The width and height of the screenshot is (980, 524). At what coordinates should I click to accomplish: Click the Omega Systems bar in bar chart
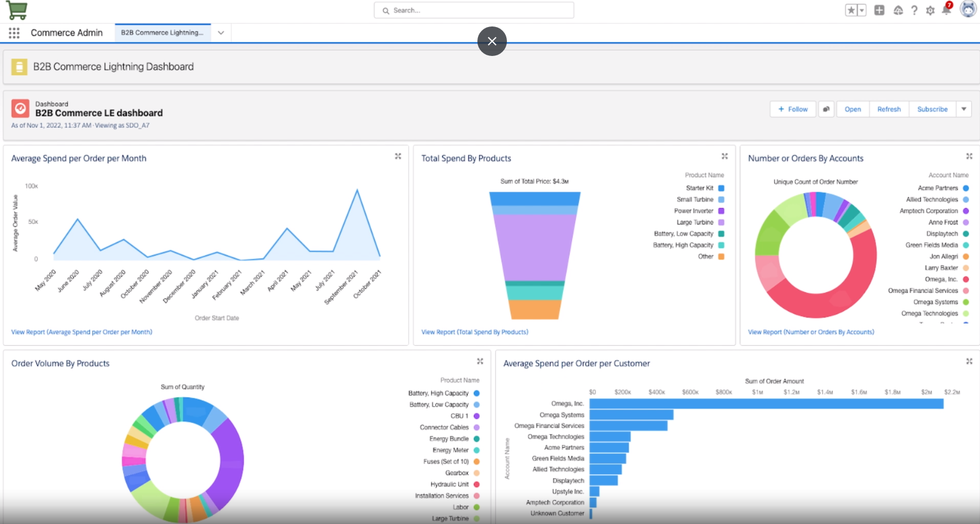pos(631,415)
